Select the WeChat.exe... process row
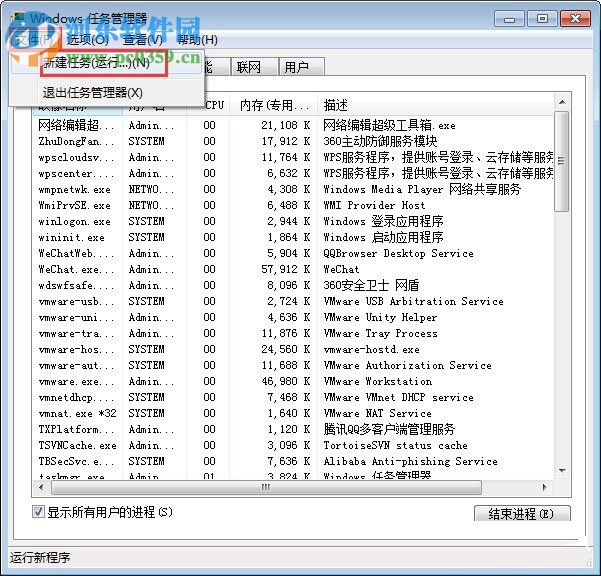 point(293,269)
